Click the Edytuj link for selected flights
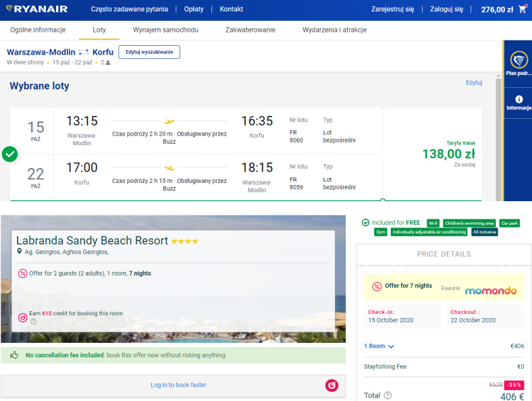532x401 pixels. (x=474, y=82)
